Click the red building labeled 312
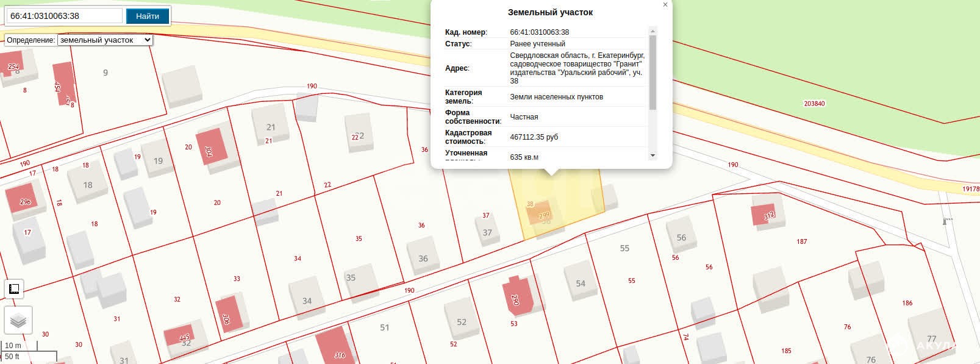The width and height of the screenshot is (980, 364). 764,214
